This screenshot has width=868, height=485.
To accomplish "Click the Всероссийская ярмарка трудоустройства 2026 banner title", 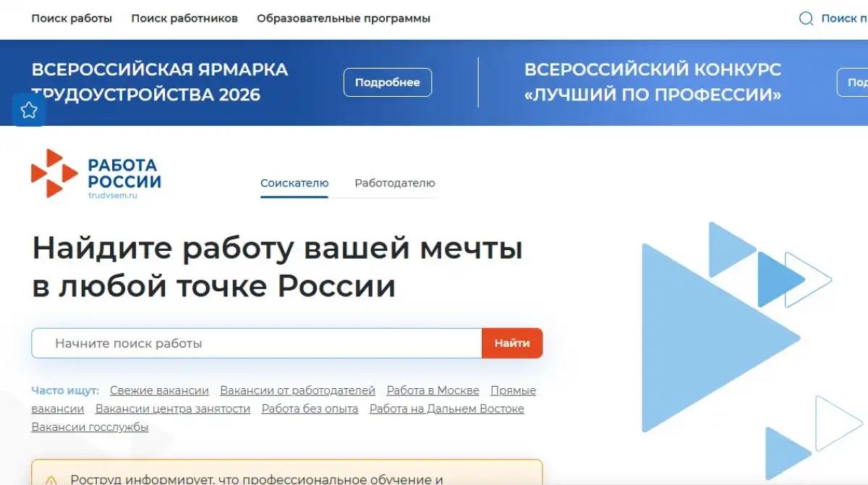I will click(x=160, y=82).
